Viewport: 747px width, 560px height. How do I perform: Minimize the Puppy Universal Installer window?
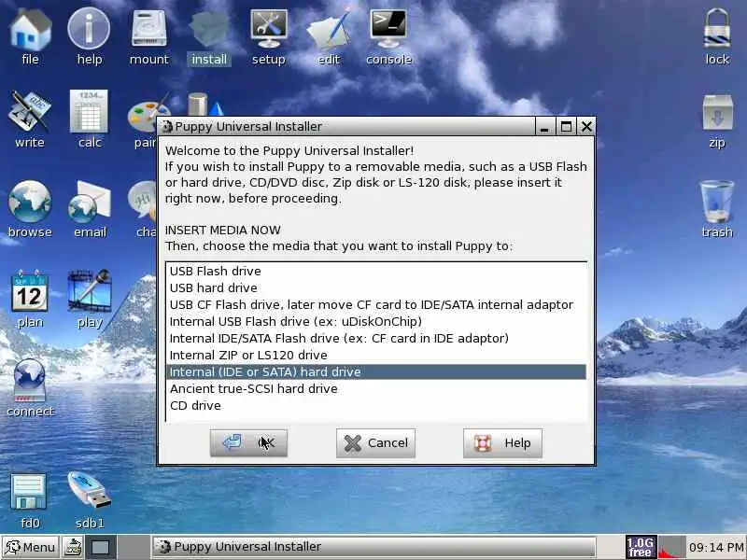click(544, 127)
